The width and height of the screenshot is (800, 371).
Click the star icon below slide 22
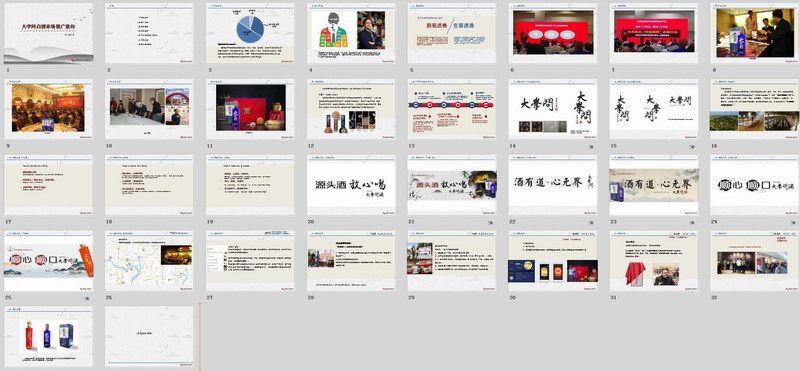(591, 223)
